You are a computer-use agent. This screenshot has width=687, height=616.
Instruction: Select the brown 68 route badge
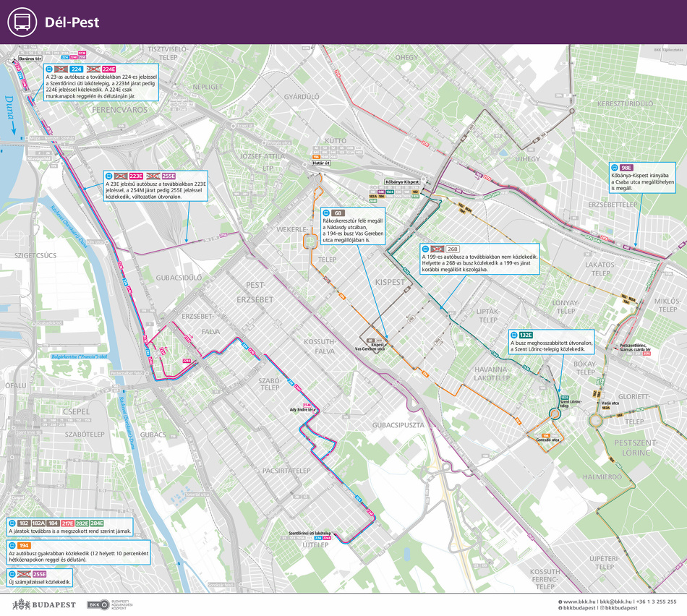(x=338, y=213)
